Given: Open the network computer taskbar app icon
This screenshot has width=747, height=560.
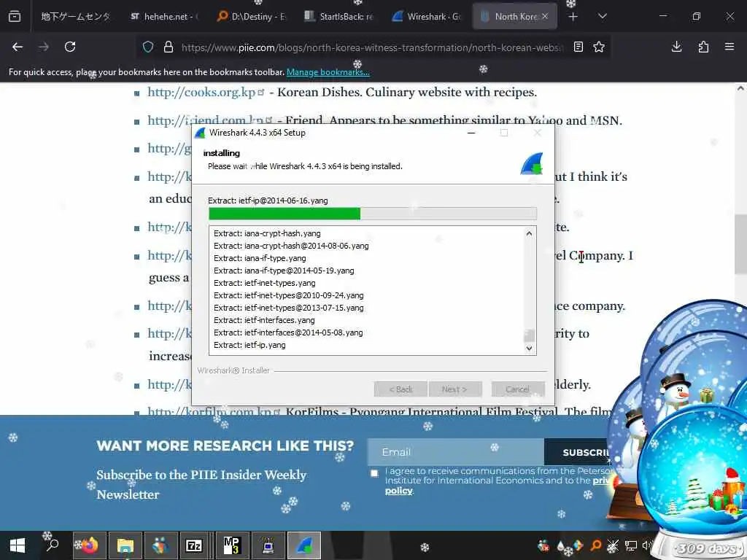Looking at the screenshot, I should pos(268,545).
